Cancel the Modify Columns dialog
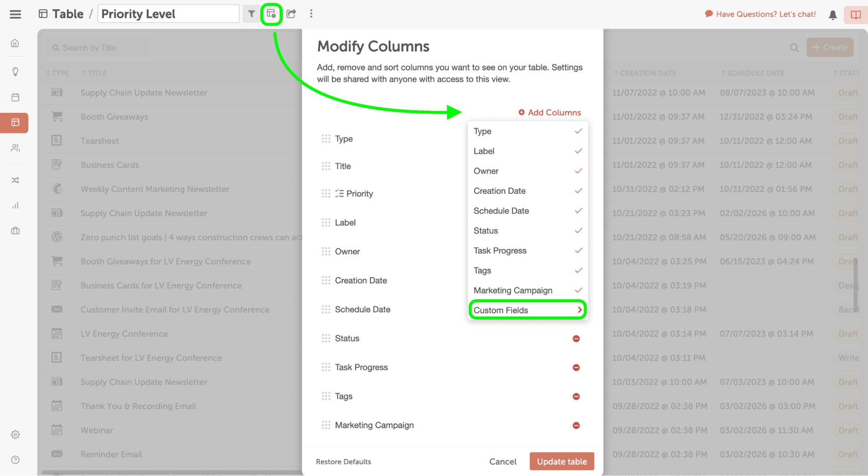868x476 pixels. 503,462
